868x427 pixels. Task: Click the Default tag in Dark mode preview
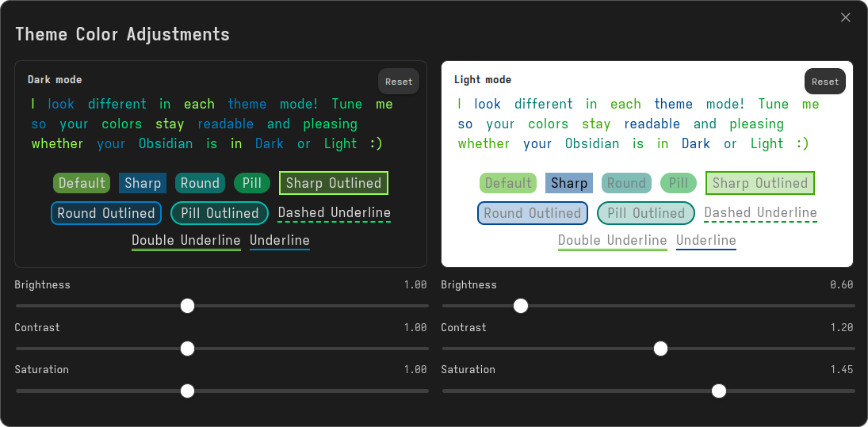tap(82, 183)
